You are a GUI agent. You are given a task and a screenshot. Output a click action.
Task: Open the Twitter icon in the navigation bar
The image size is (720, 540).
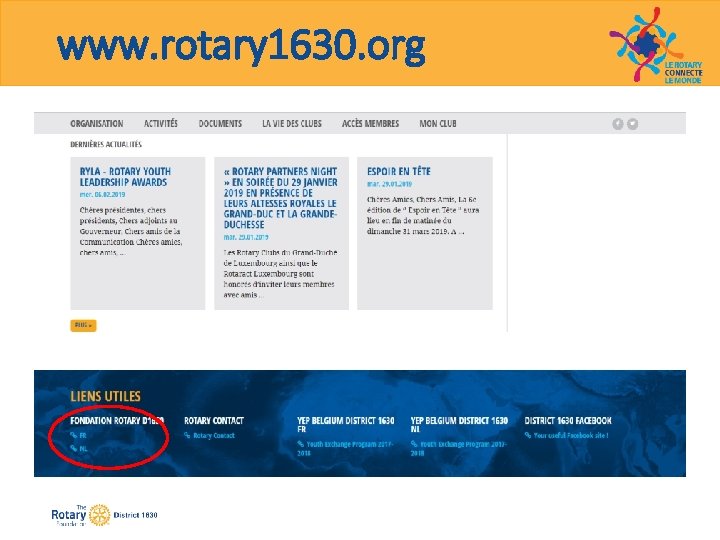click(x=633, y=124)
